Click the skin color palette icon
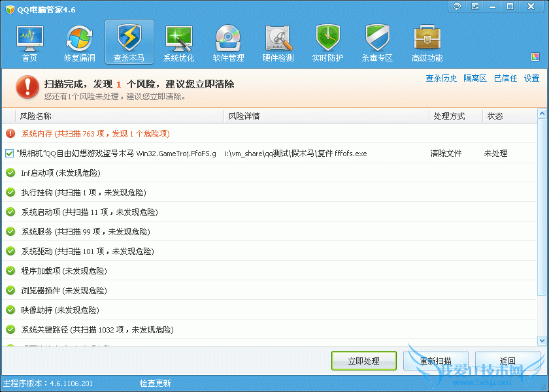The width and height of the screenshot is (549, 392). tap(535, 57)
